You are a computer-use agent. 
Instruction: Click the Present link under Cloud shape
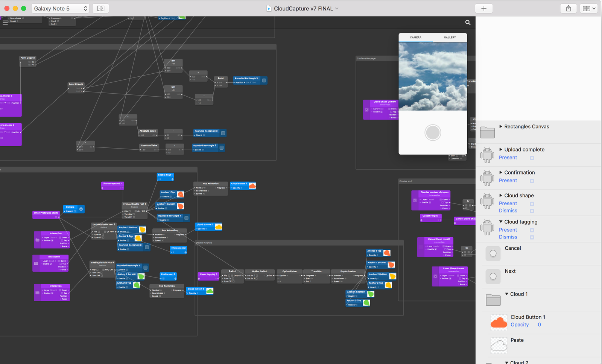(x=508, y=203)
